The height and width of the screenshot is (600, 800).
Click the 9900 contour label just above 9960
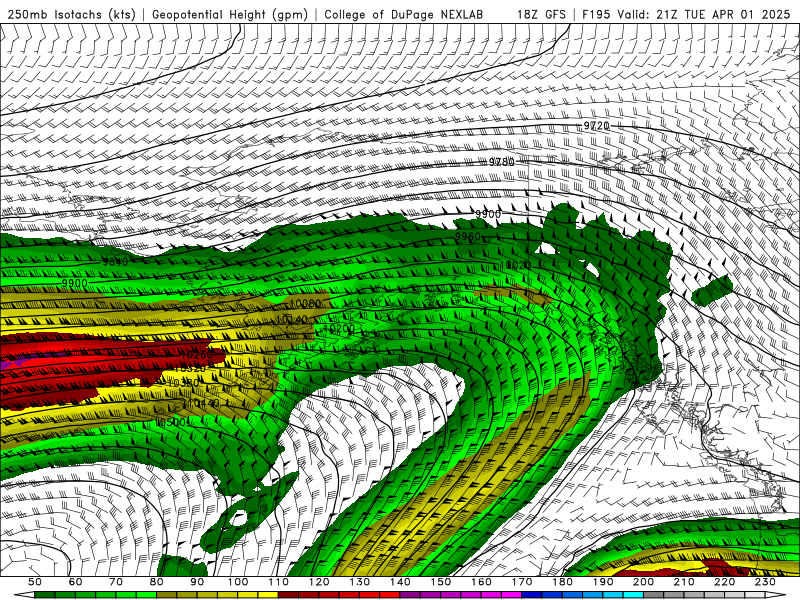pos(488,214)
